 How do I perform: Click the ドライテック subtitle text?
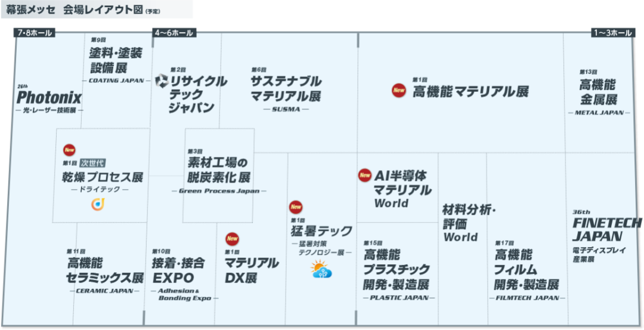[100, 189]
